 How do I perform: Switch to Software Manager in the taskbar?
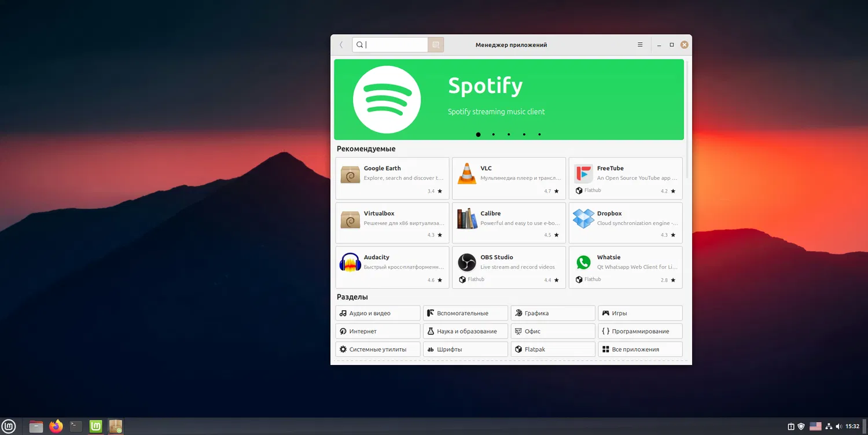116,426
